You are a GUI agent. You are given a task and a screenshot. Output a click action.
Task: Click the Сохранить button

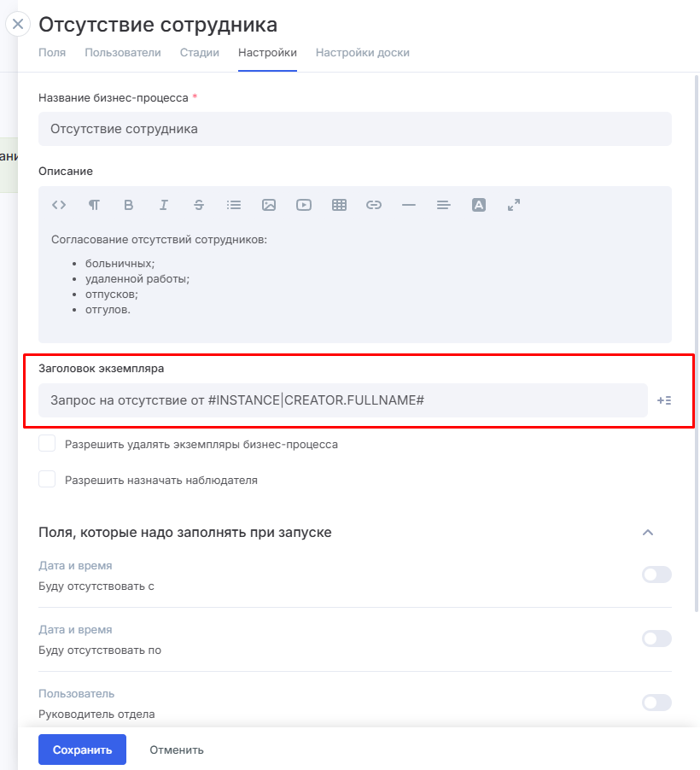(82, 750)
